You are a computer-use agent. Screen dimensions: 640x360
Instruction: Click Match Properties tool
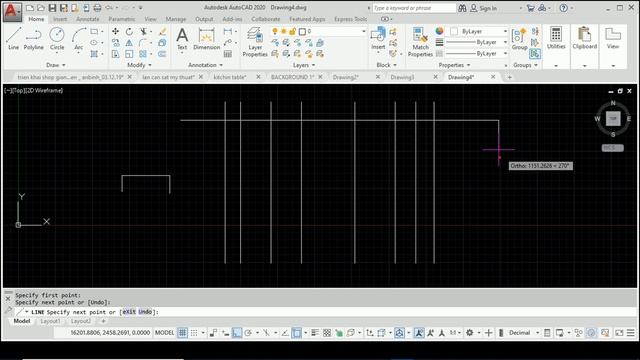(420, 42)
